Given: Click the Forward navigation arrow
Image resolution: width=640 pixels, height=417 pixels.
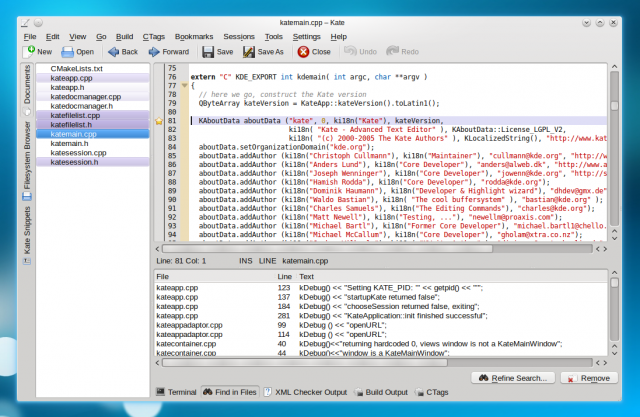Looking at the screenshot, I should coord(154,51).
